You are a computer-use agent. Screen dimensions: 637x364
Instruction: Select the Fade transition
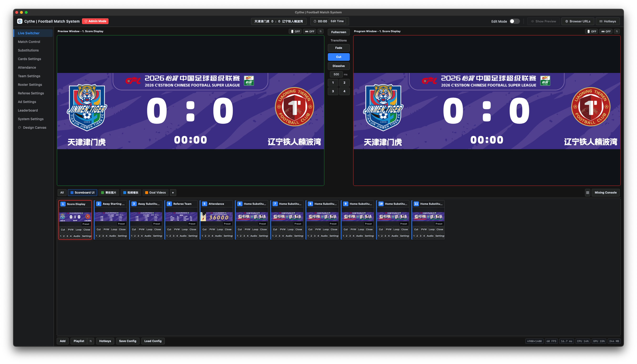point(339,48)
